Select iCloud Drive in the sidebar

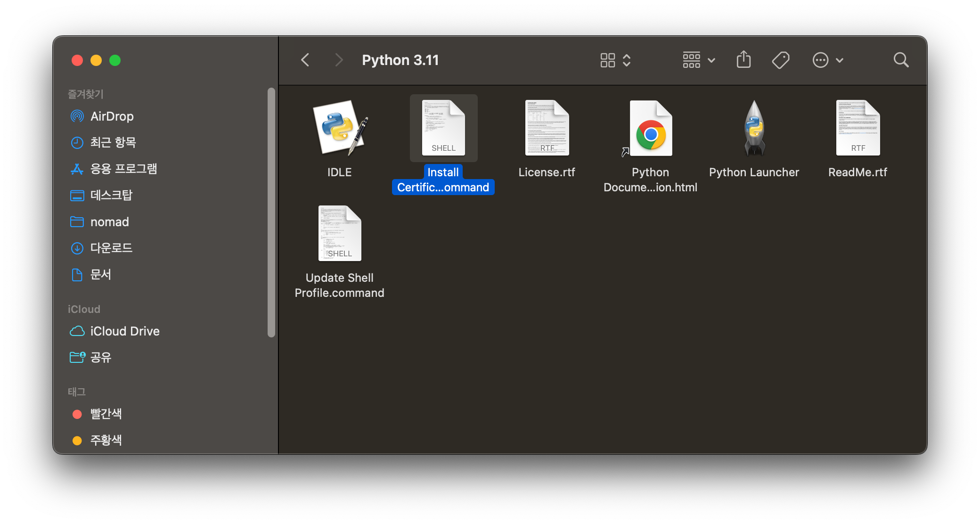point(125,331)
